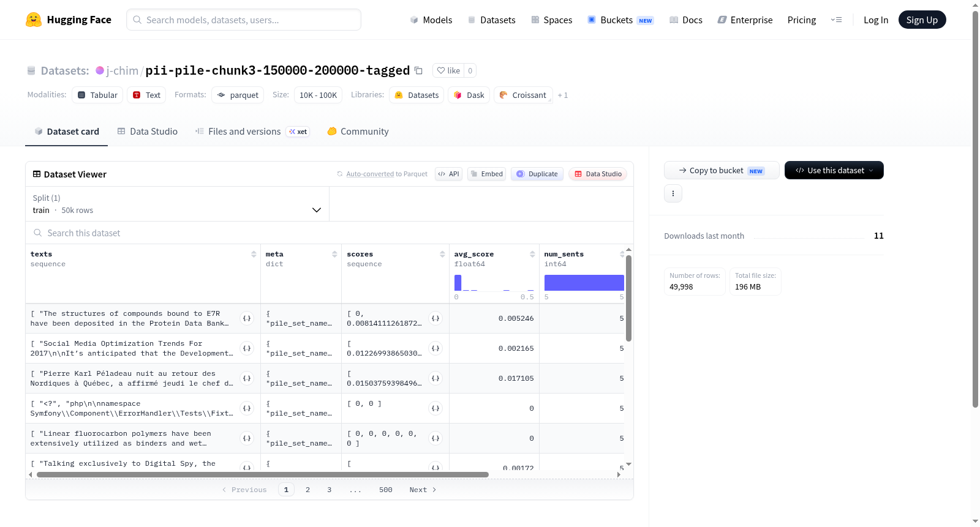Switch to the Dataset card tab
980x527 pixels.
pos(67,132)
